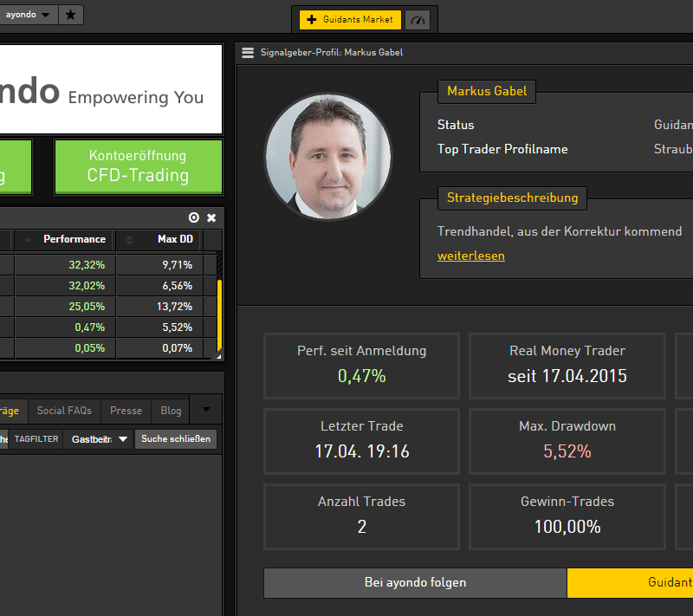Switch to the Presse tab

(126, 411)
